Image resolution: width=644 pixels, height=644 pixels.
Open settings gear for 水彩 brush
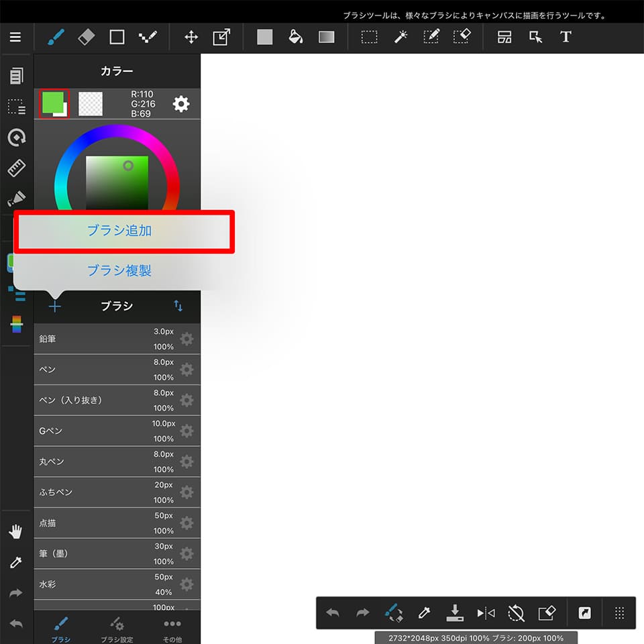click(187, 584)
